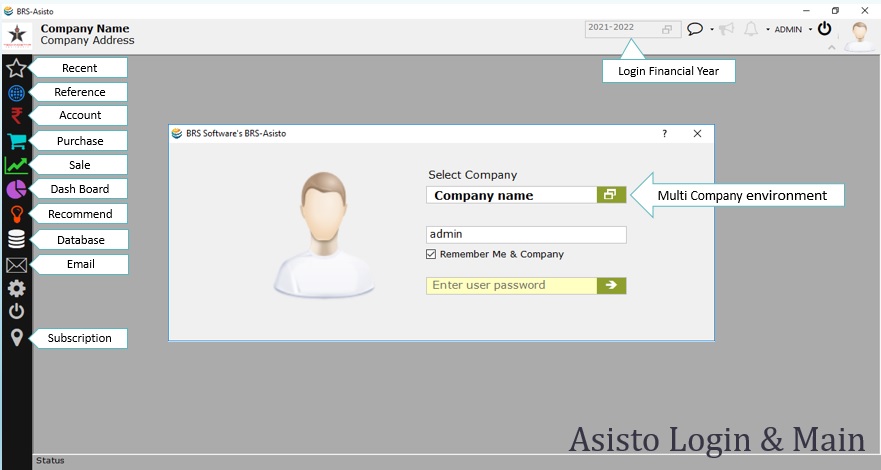This screenshot has width=881, height=470.
Task: Open the Recent star icon in sidebar
Action: [16, 69]
